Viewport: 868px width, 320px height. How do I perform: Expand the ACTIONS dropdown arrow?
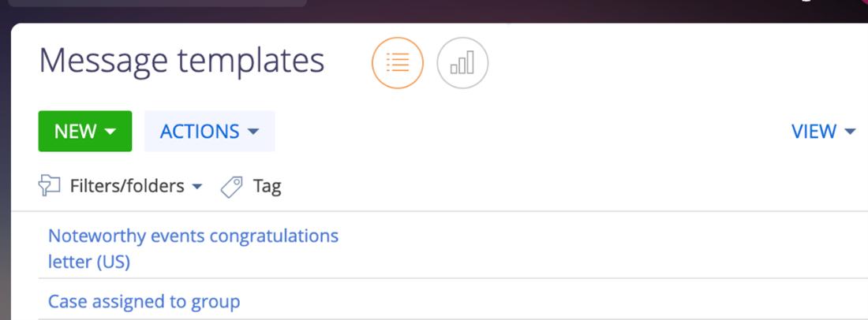[253, 132]
